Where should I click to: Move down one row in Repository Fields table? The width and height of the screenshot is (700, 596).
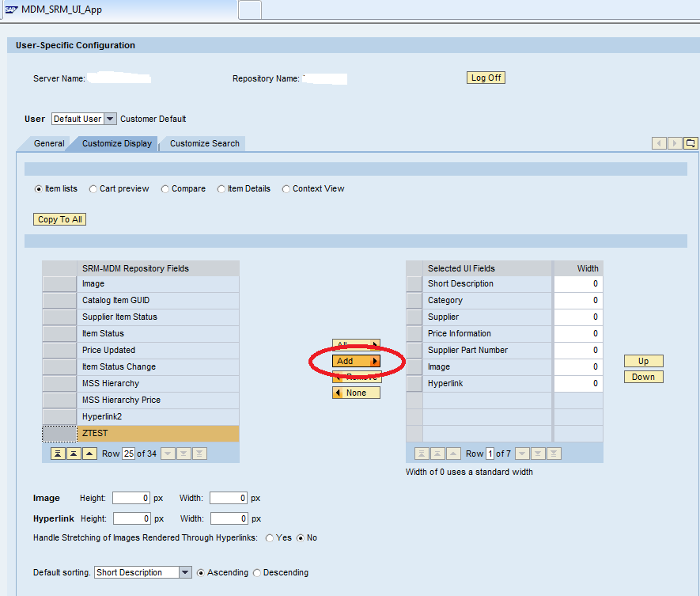(x=168, y=454)
